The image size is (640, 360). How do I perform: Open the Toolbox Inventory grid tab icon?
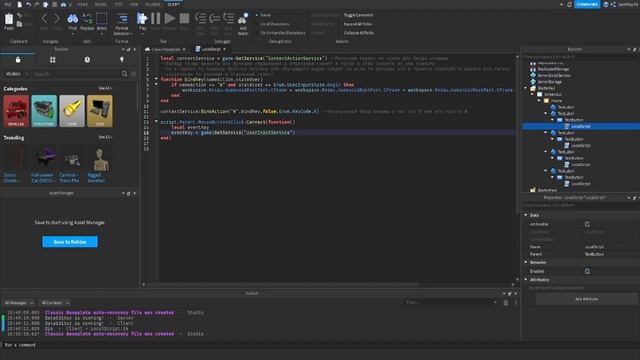point(53,60)
